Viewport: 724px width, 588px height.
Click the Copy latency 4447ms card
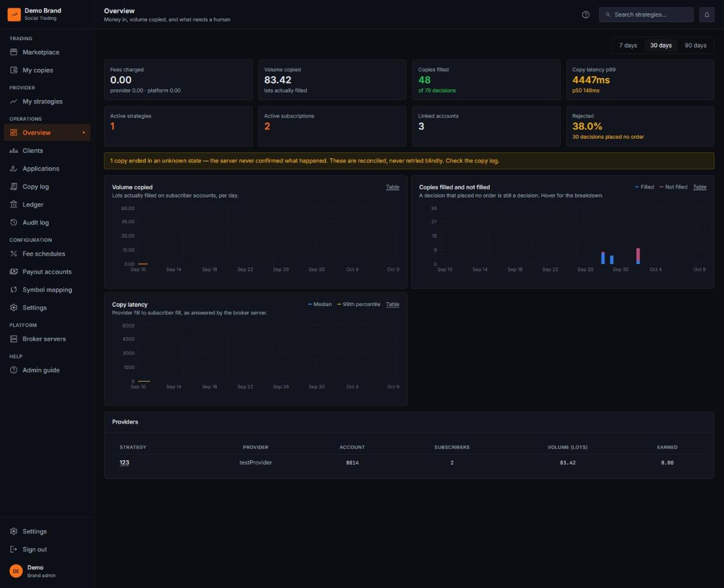640,79
